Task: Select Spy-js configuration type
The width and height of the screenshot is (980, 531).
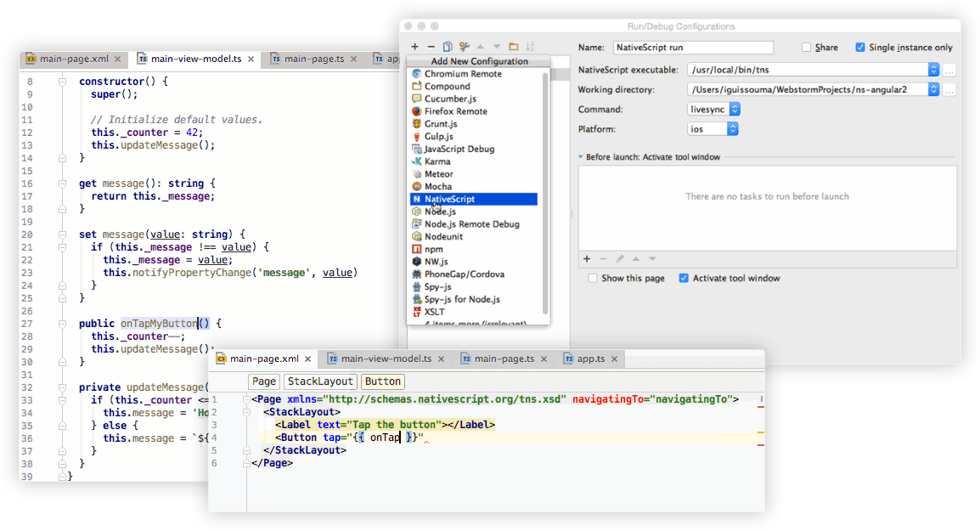Action: [x=474, y=286]
